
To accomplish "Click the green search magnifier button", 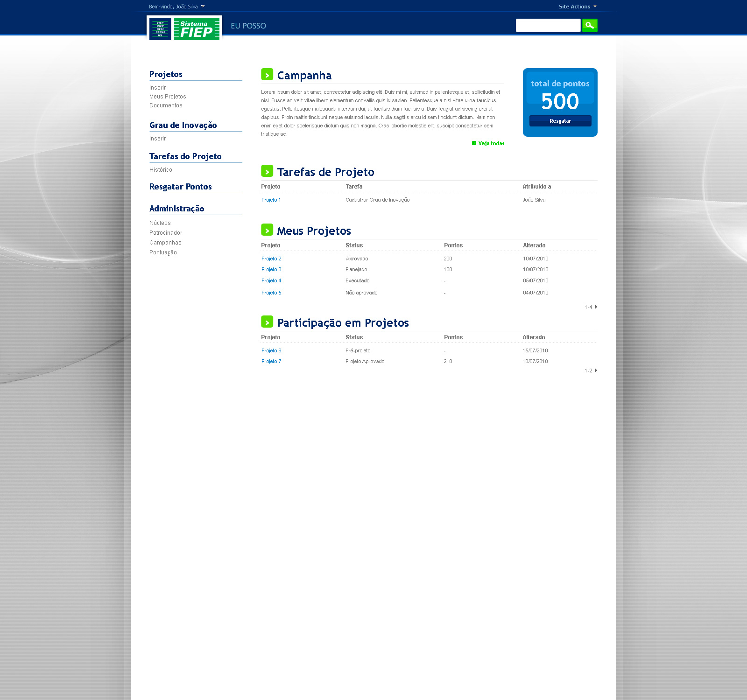I will 590,25.
